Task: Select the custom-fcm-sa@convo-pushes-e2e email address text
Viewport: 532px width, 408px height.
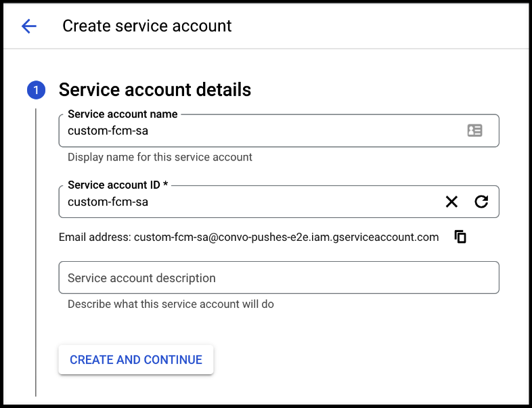Action: [x=286, y=237]
